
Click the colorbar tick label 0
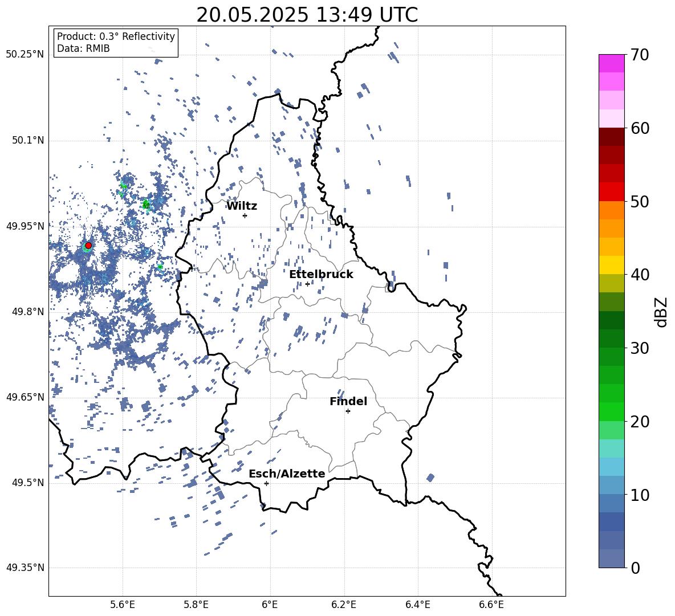coord(635,568)
